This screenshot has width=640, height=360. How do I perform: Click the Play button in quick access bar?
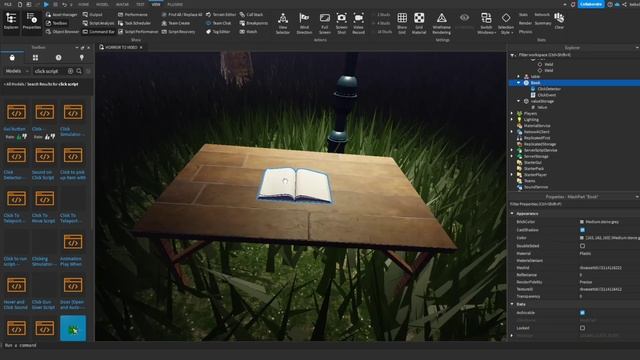point(46,4)
